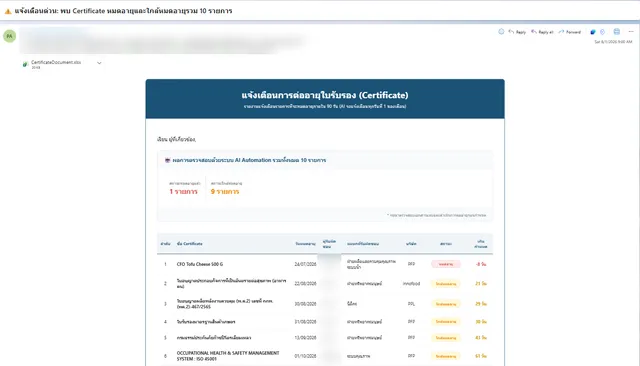Open the emoji reaction icon beside Reply
Image resolution: width=640 pixels, height=366 pixels.
click(x=501, y=31)
